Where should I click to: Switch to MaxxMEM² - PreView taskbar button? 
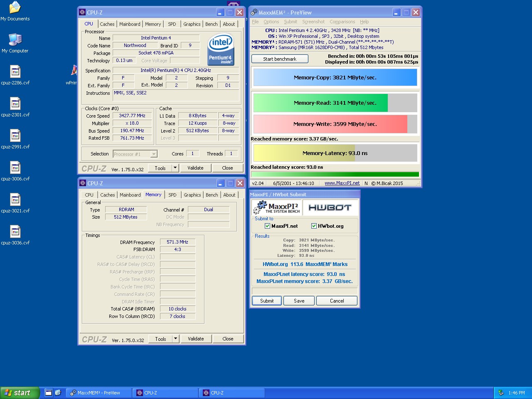coord(99,392)
